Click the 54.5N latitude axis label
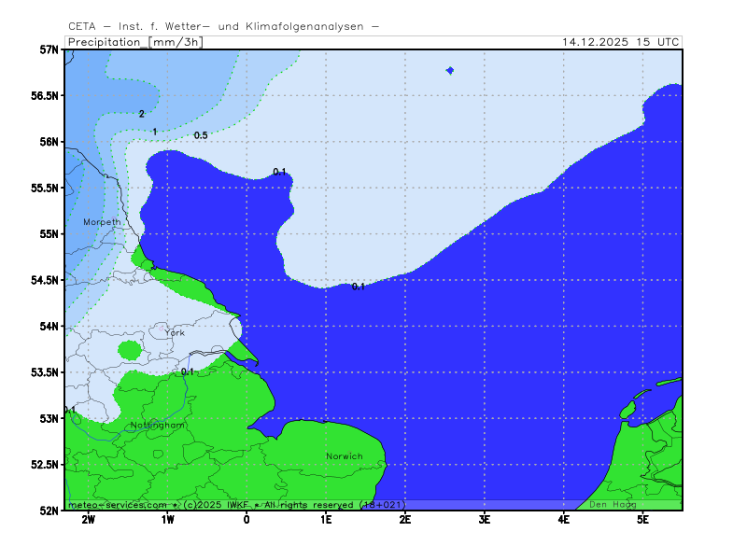This screenshot has height=560, width=747. (x=43, y=280)
